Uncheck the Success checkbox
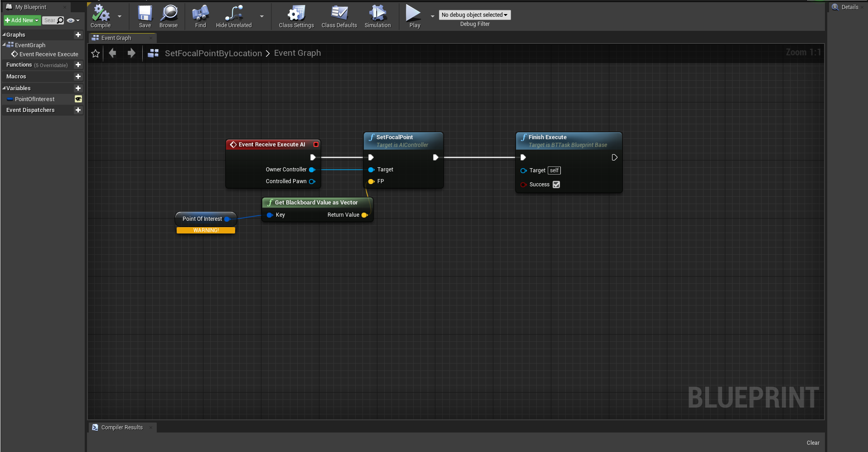The image size is (868, 452). [x=556, y=185]
